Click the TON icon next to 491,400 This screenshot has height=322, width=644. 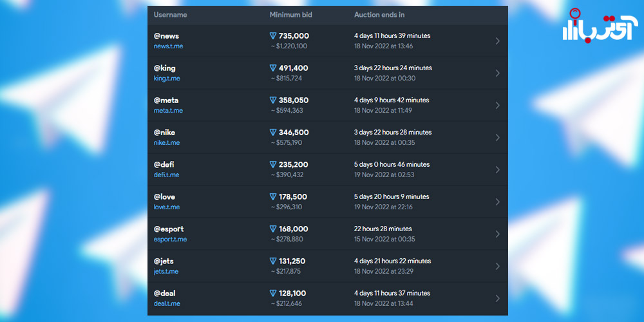pos(273,68)
